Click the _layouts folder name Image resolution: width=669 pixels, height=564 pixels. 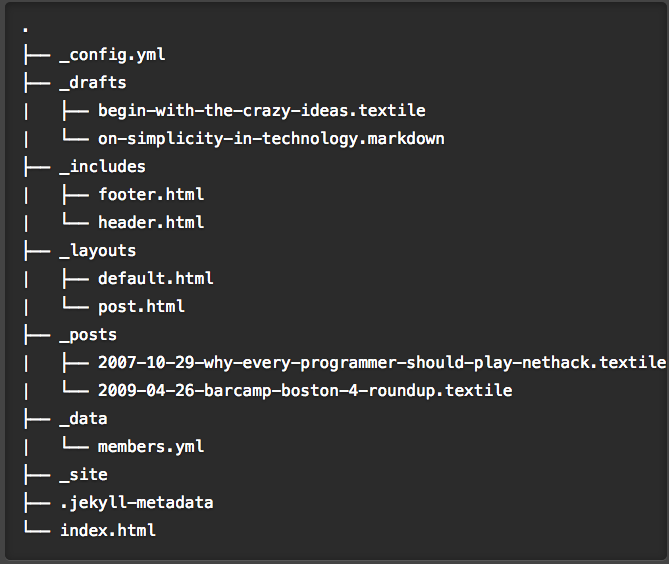pyautogui.click(x=98, y=250)
